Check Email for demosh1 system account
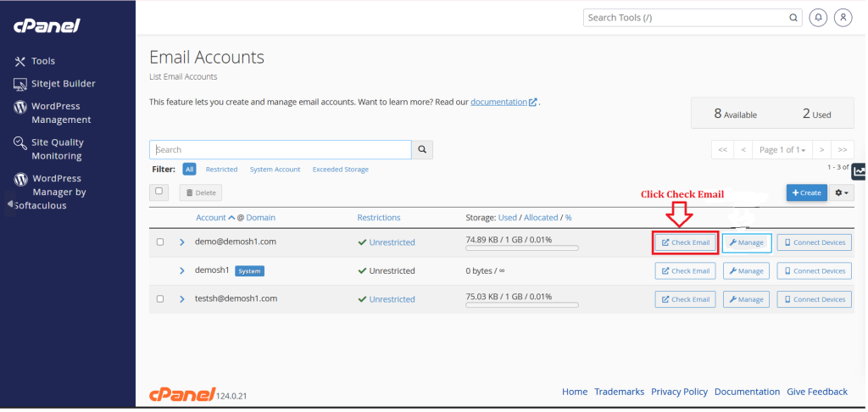 coord(685,270)
